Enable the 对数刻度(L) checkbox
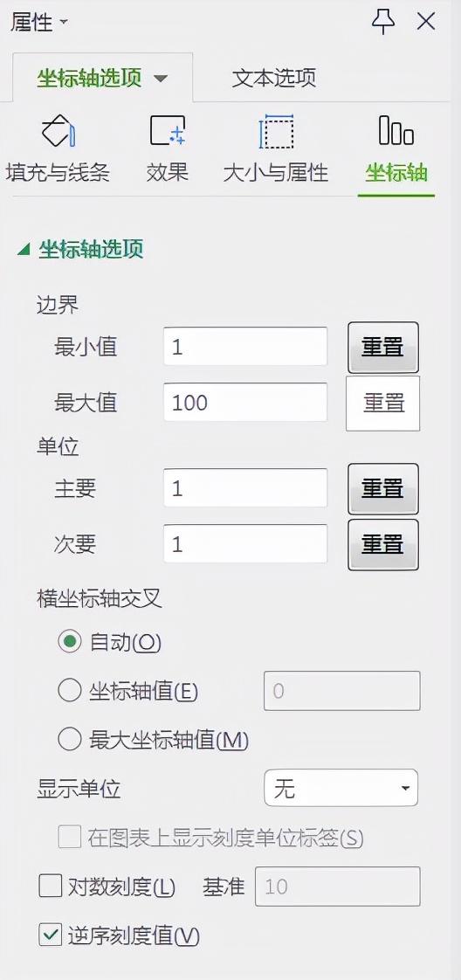The width and height of the screenshot is (461, 980). [50, 887]
